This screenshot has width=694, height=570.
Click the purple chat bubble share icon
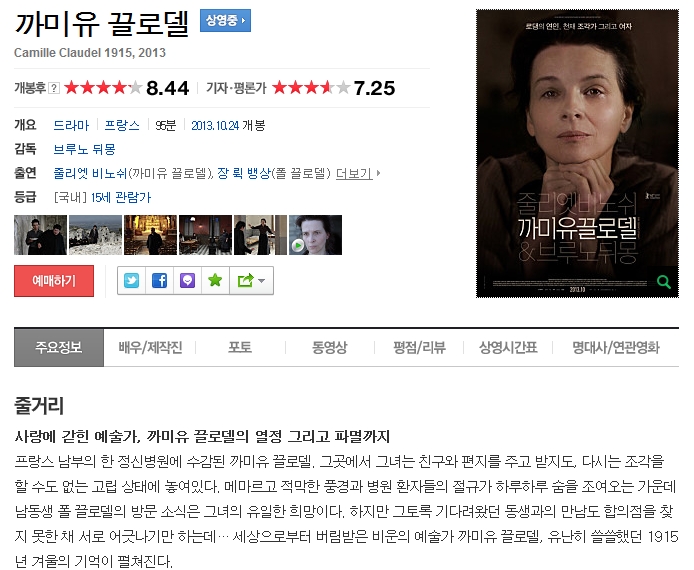[187, 281]
